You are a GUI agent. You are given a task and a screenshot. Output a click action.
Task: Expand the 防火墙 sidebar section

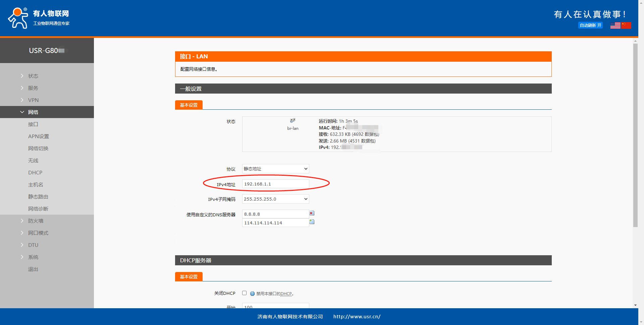36,221
